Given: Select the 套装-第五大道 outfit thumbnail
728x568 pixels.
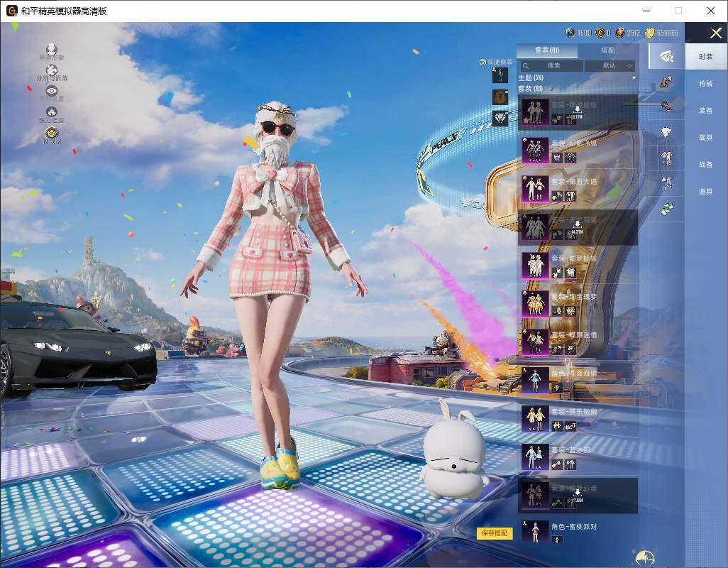Looking at the screenshot, I should tap(535, 189).
